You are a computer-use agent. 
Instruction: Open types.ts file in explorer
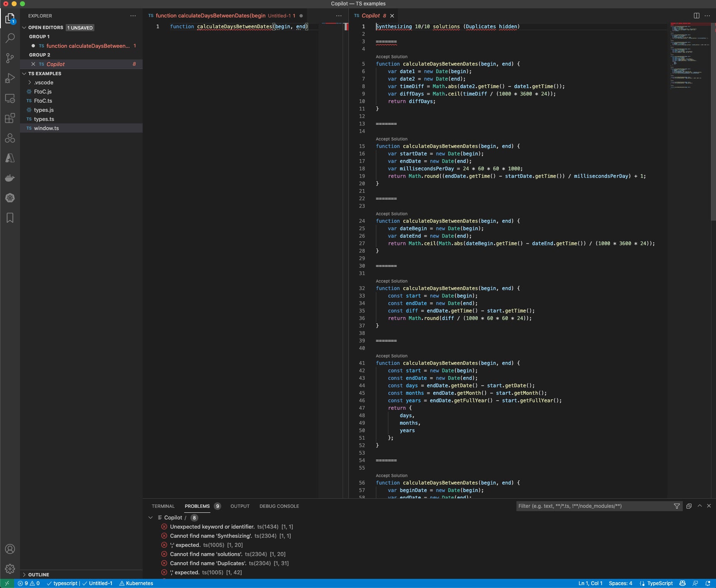81,119
